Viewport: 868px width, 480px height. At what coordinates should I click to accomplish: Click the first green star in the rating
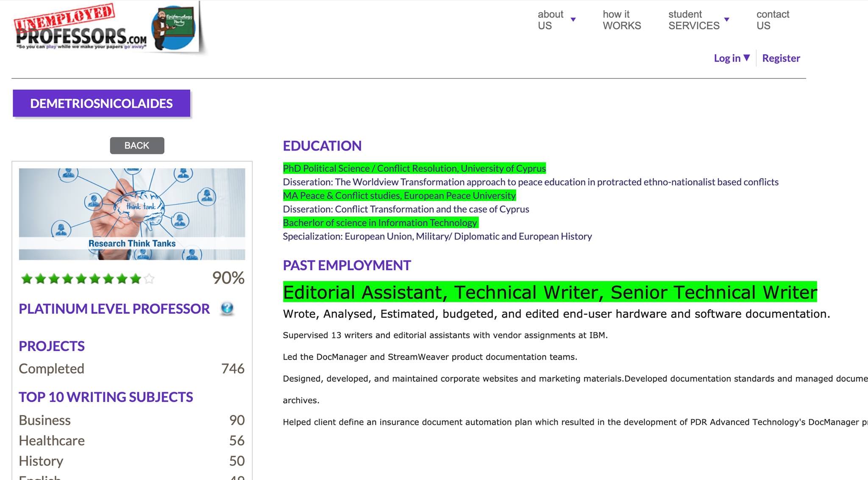coord(26,279)
